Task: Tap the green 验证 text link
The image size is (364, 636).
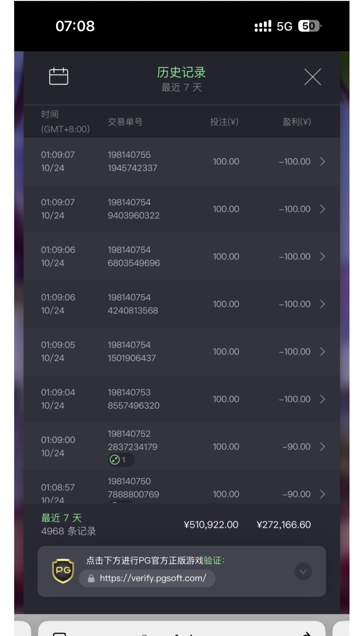Action: pos(212,561)
